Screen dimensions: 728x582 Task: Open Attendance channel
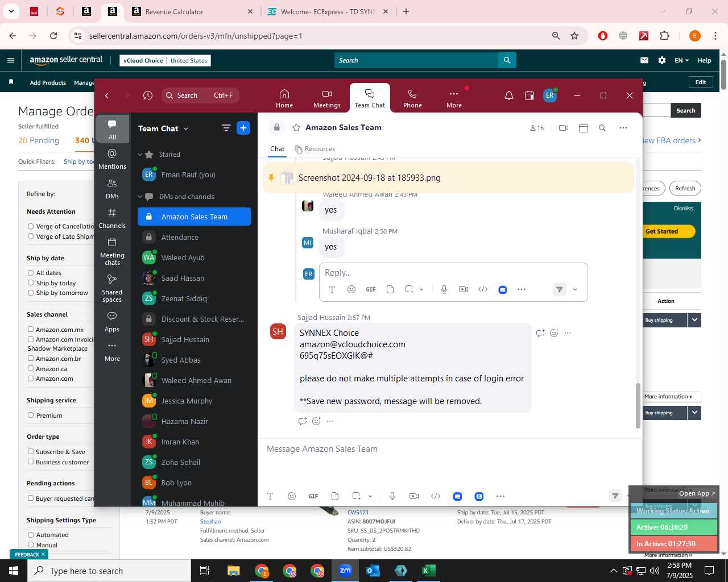point(194,238)
